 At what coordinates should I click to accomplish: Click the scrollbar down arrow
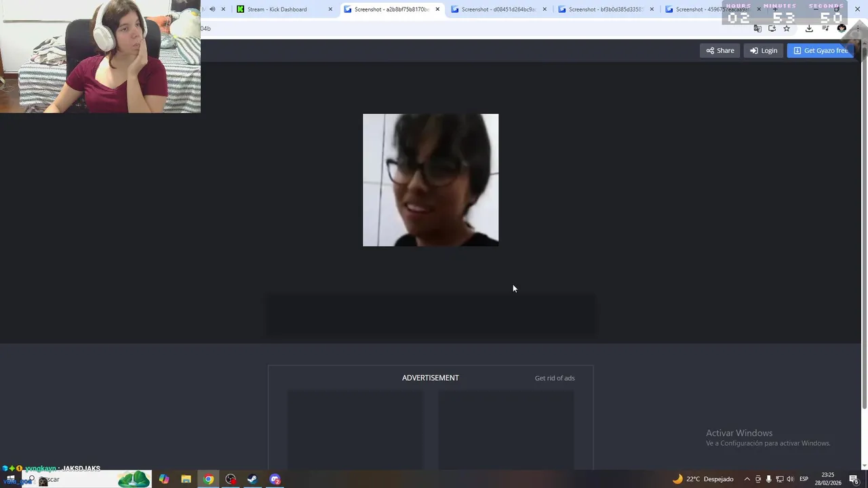pos(864,466)
